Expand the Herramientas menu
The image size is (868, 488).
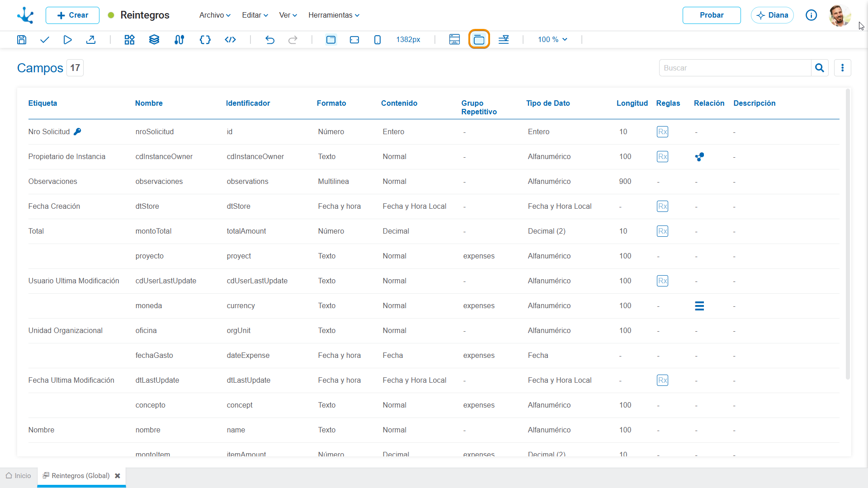click(x=334, y=15)
